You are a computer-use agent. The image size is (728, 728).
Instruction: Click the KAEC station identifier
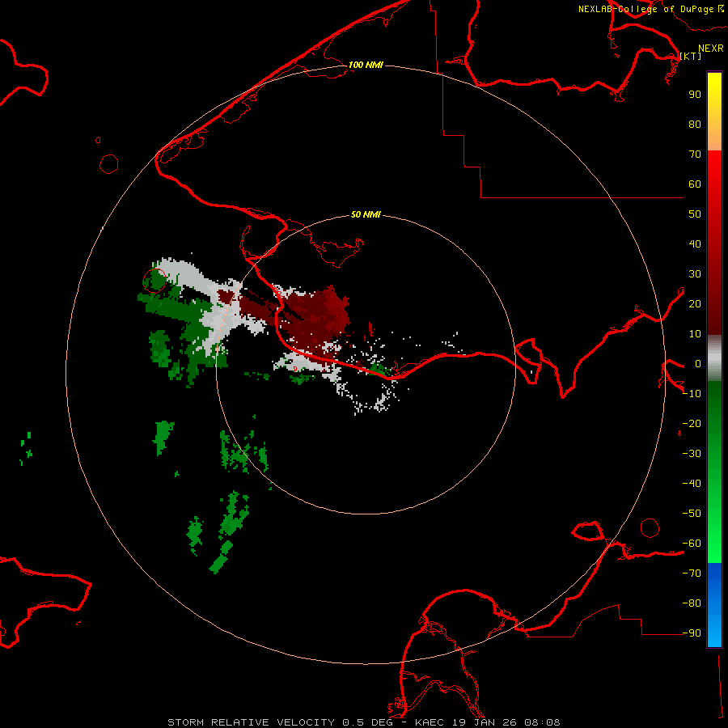coord(432,722)
